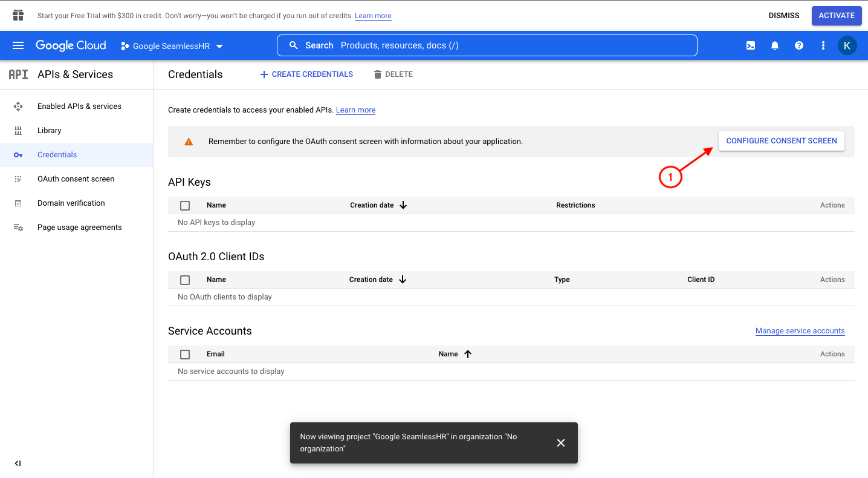The width and height of the screenshot is (868, 478).
Task: Click the search magnifier icon
Action: 294,45
